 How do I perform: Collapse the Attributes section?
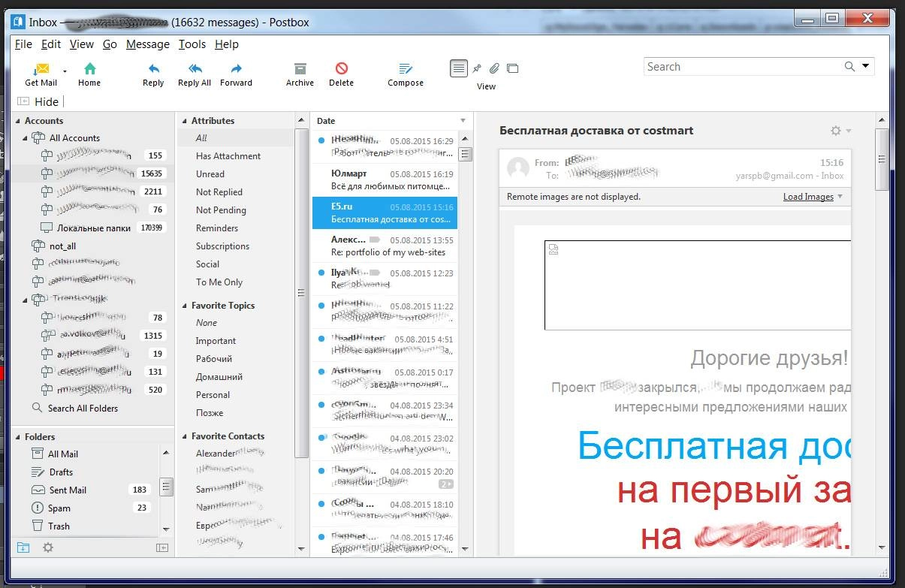pyautogui.click(x=184, y=121)
